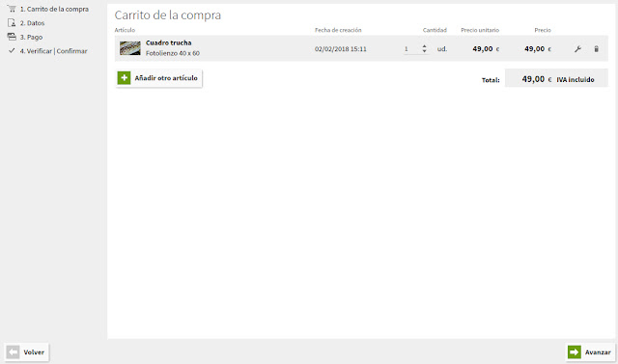This screenshot has height=364, width=618.
Task: Click the shopping cart icon in the sidebar
Action: click(x=12, y=9)
